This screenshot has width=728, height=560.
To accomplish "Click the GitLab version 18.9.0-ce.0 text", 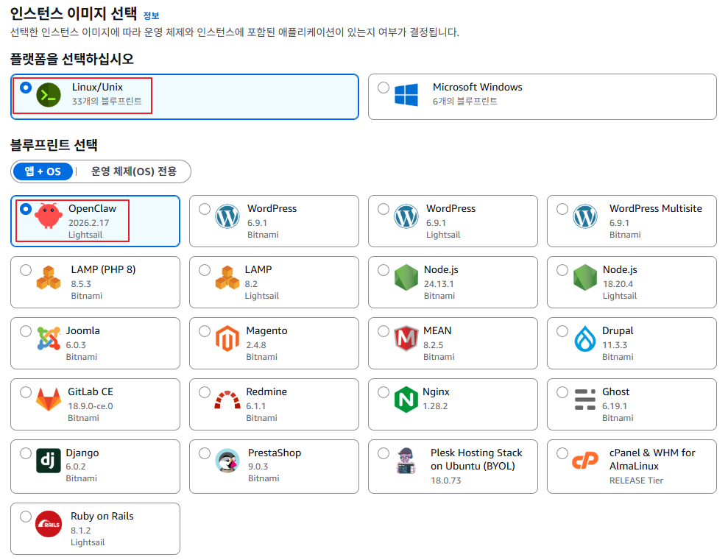I will pos(91,406).
